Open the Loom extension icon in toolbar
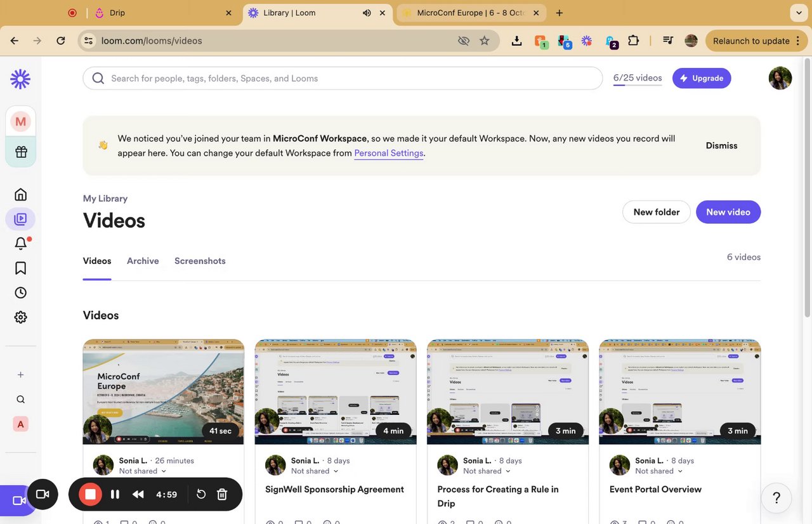Viewport: 812px width, 524px height. (587, 41)
